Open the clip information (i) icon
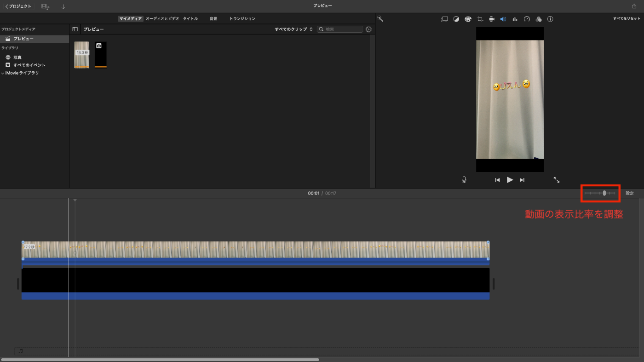The width and height of the screenshot is (644, 362). click(550, 19)
